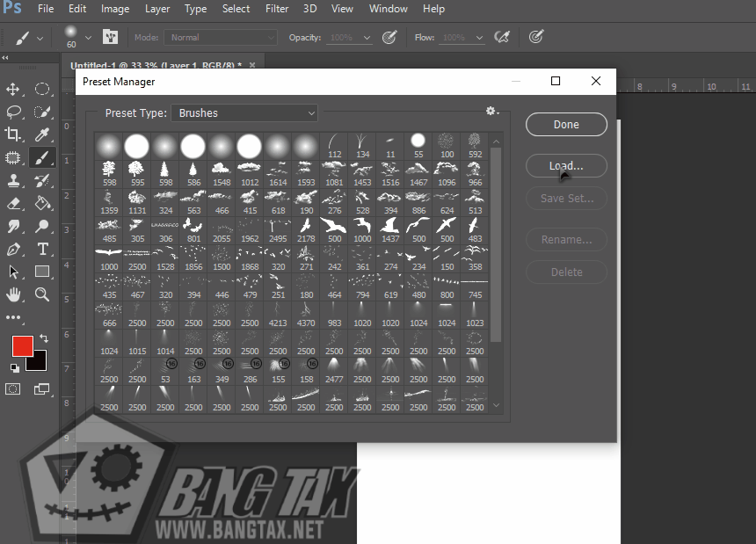
Task: Toggle the Brush Settings panel
Action: [111, 37]
